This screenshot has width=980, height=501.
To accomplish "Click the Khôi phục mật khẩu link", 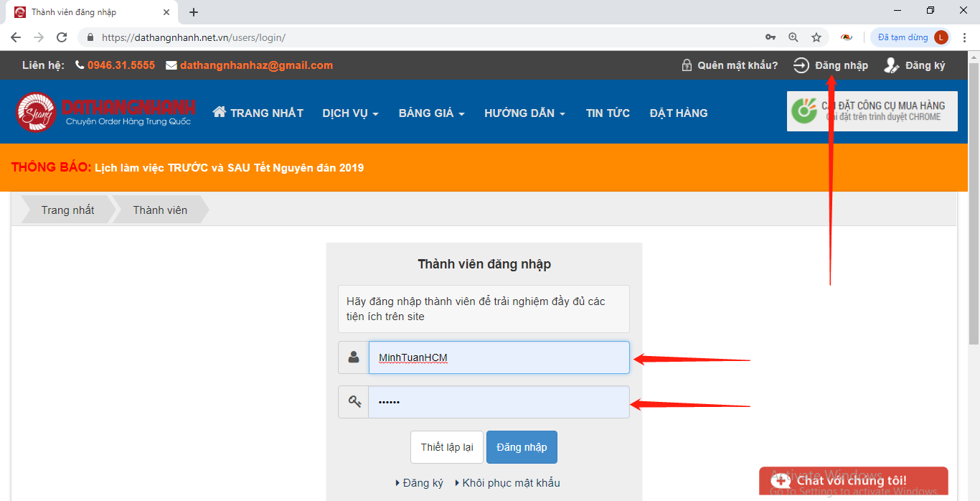I will click(x=511, y=483).
